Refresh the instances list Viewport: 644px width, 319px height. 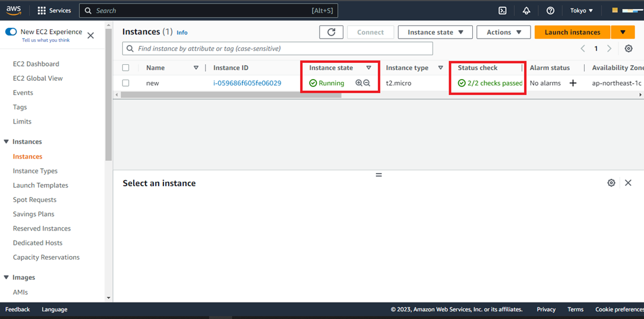(331, 32)
